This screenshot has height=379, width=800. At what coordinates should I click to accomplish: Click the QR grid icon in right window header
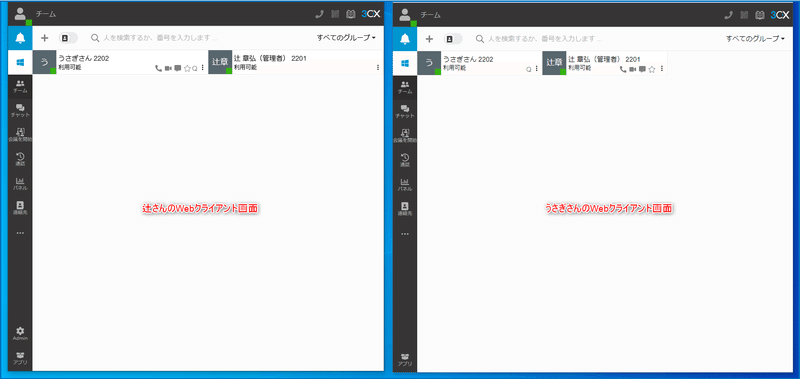[744, 15]
